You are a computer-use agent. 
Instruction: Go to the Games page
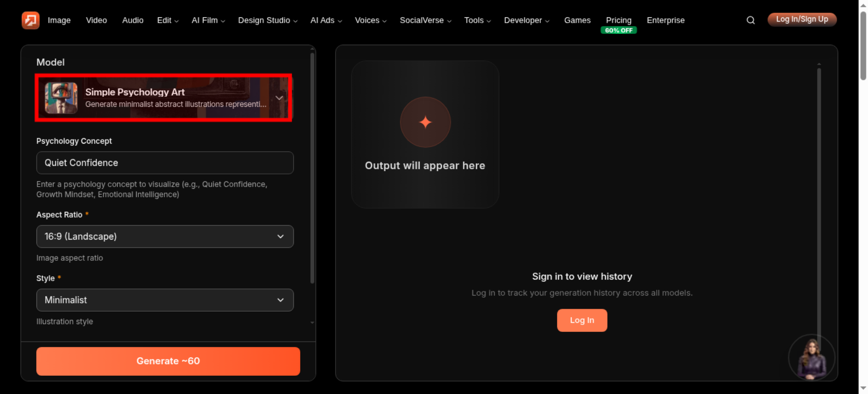[577, 20]
